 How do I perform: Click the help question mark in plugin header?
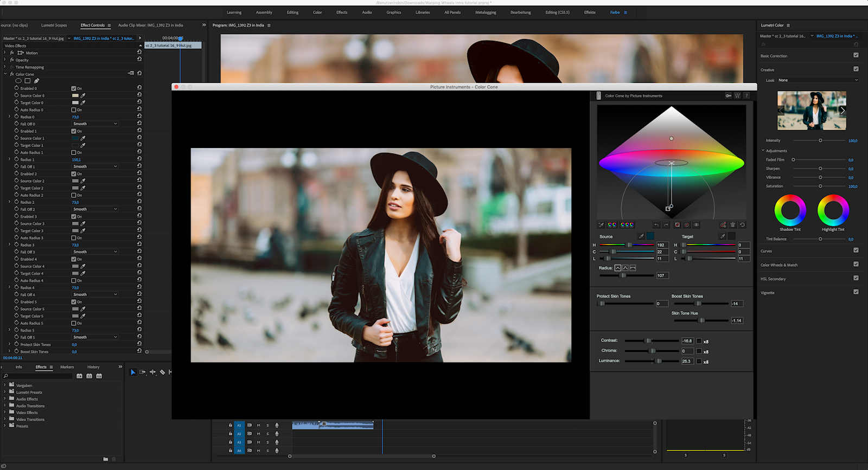[x=746, y=96]
